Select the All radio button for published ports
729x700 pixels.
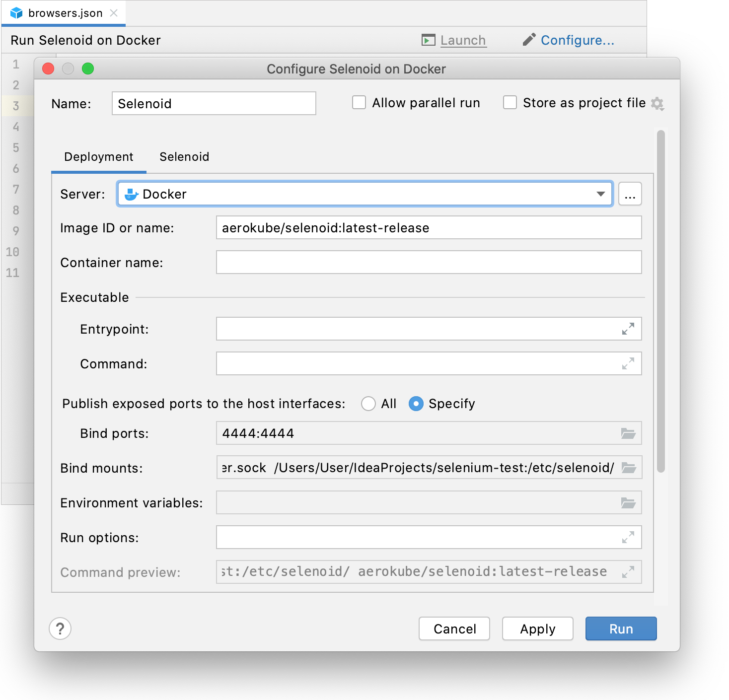pos(368,404)
